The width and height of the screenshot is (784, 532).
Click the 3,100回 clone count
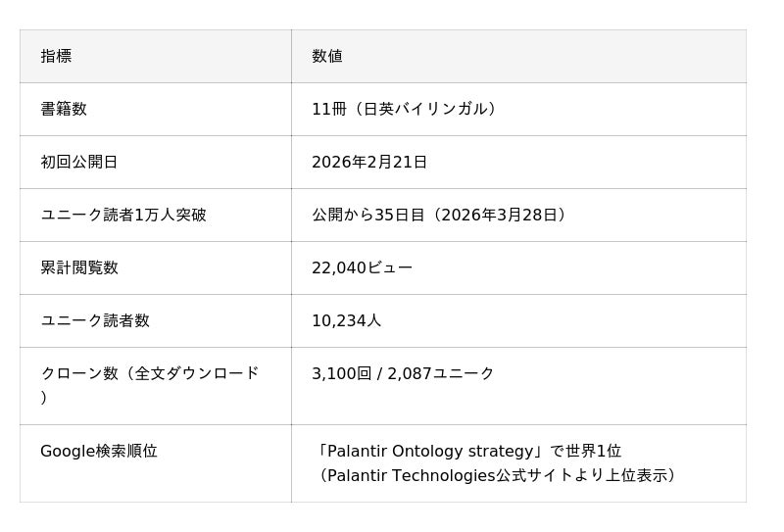pyautogui.click(x=342, y=373)
